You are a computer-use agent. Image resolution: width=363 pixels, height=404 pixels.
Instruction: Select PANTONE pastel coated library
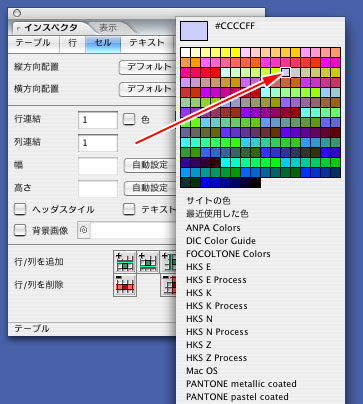pyautogui.click(x=237, y=397)
